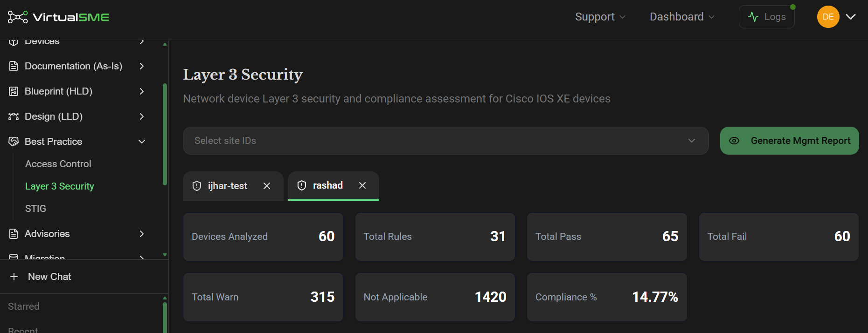Viewport: 868px width, 333px height.
Task: Close the ijhar-test tab
Action: pyautogui.click(x=267, y=186)
